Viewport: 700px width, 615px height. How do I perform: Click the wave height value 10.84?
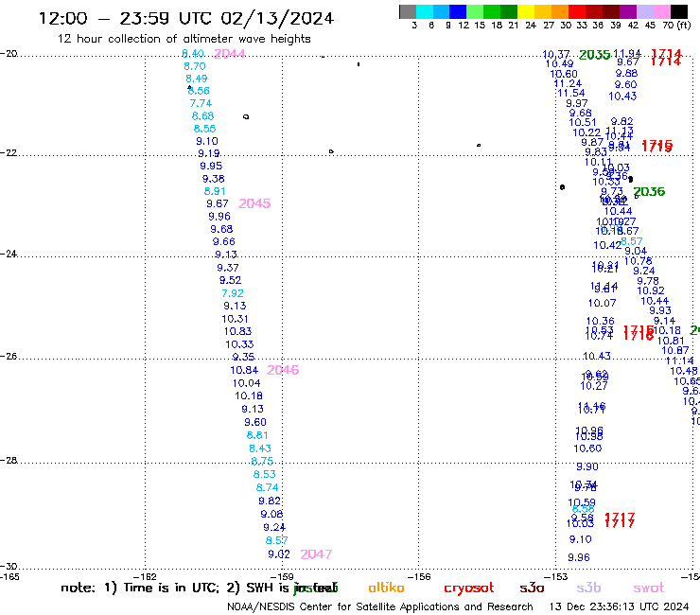pos(244,370)
